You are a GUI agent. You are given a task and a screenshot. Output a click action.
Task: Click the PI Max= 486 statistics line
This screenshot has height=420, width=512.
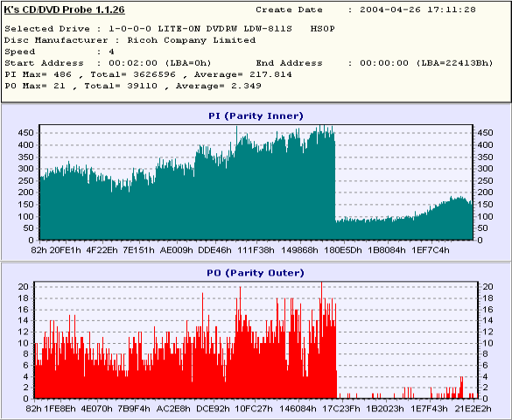click(148, 74)
